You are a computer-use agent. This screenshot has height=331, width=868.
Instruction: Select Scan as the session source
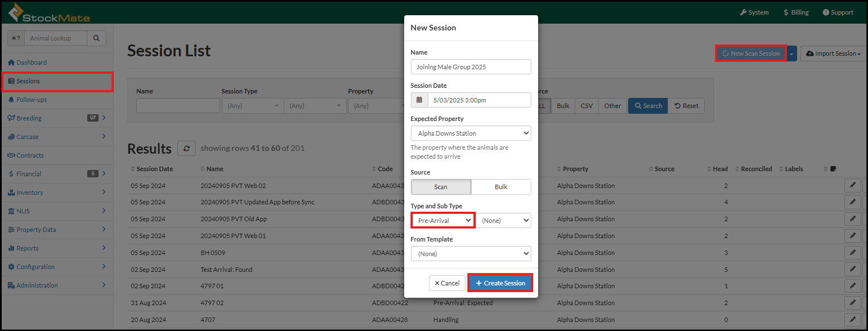coord(441,187)
